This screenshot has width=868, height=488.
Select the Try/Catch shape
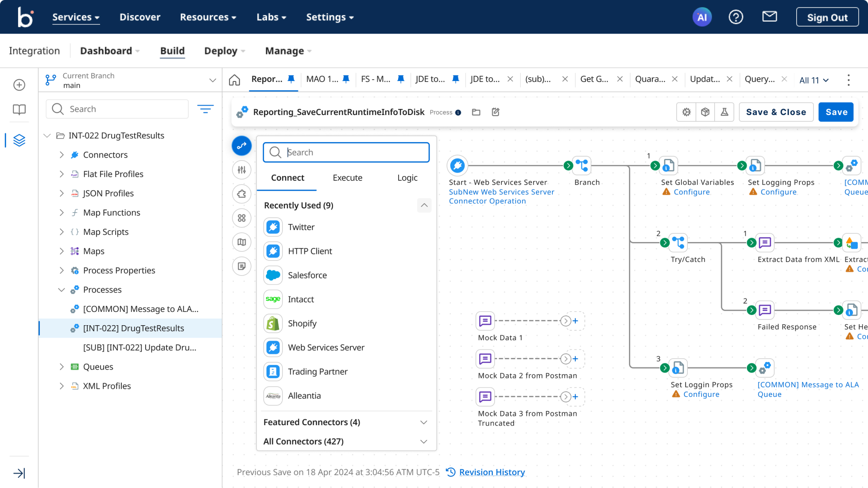point(678,243)
